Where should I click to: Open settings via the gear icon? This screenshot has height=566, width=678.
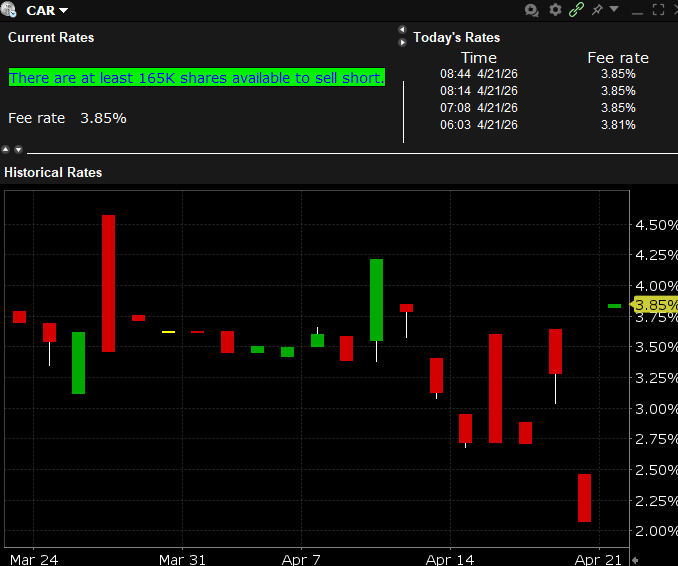tap(555, 10)
